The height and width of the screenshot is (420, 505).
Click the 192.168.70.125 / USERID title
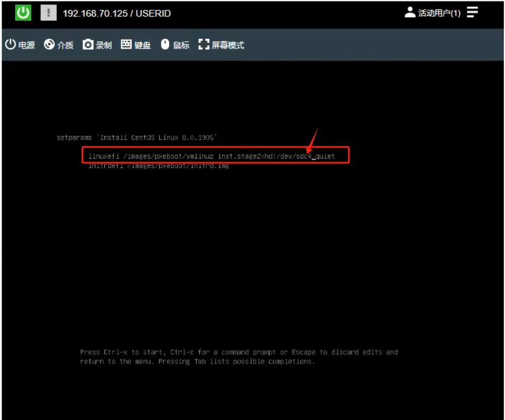click(117, 14)
